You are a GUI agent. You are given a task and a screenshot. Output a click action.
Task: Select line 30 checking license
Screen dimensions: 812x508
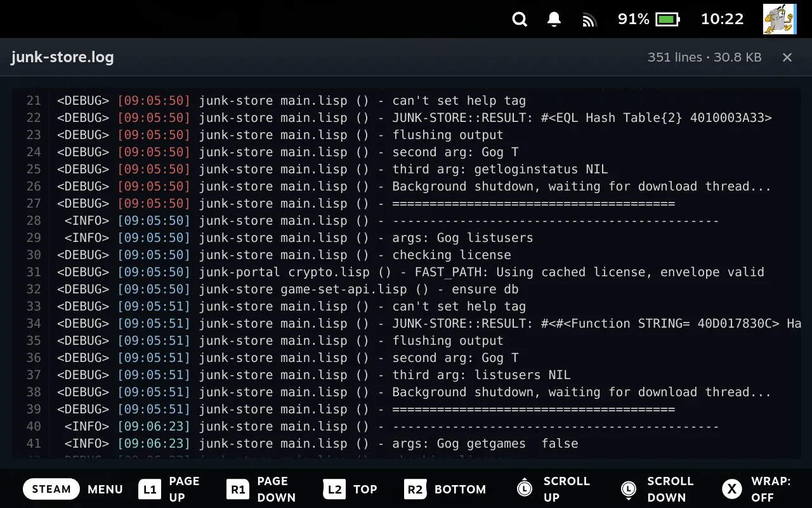(406, 255)
